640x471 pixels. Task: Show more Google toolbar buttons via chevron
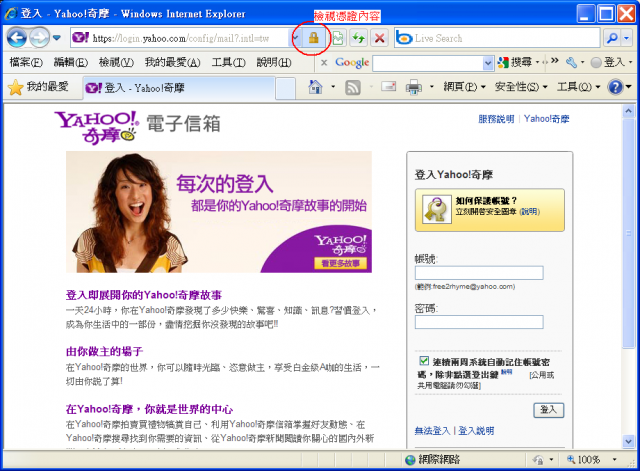click(x=554, y=60)
